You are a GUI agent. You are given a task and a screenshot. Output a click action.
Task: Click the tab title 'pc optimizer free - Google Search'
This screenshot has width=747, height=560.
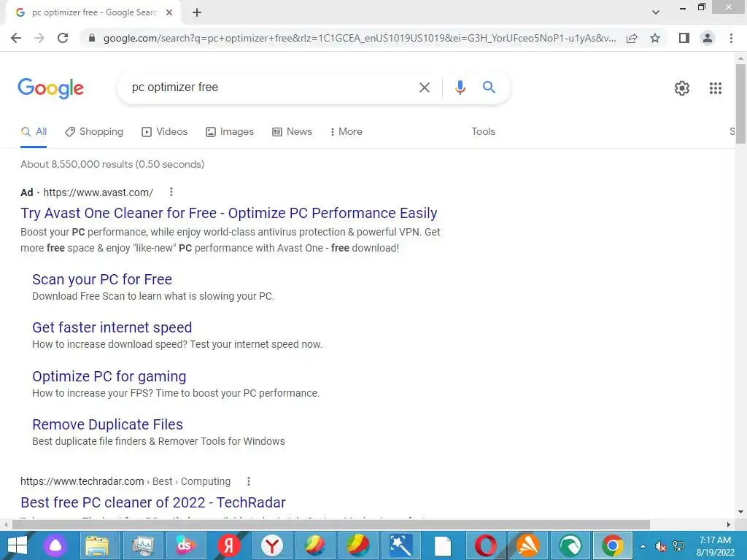point(94,13)
